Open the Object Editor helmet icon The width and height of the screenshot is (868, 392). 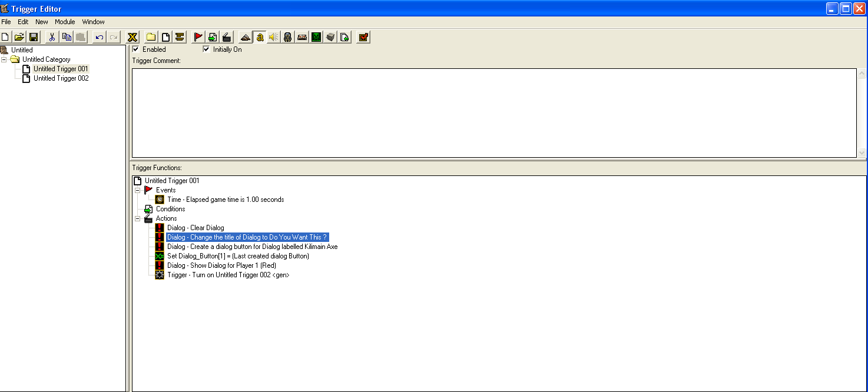click(x=287, y=37)
